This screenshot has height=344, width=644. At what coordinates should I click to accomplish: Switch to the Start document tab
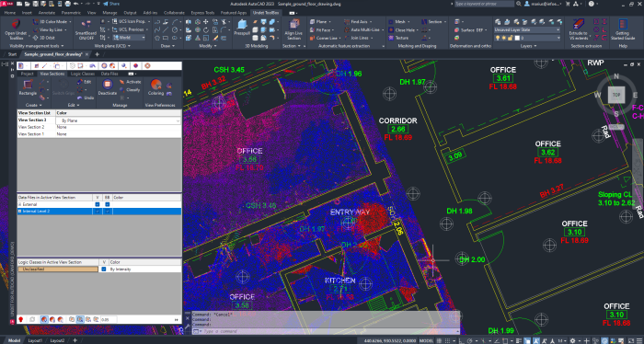[12, 54]
